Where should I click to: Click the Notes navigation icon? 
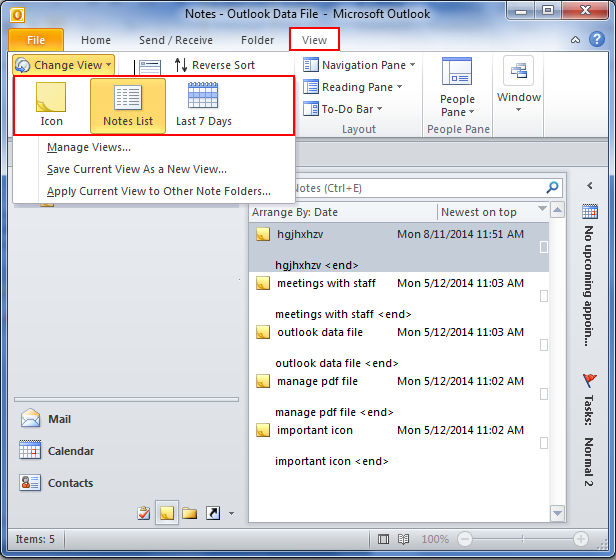167,513
